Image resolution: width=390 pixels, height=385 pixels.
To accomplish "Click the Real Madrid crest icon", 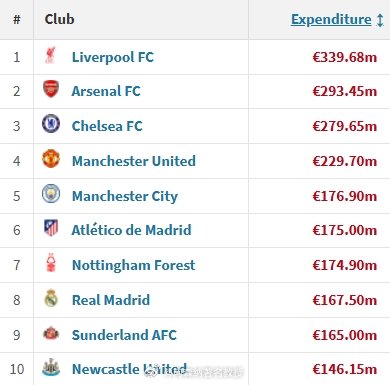I will click(x=51, y=298).
